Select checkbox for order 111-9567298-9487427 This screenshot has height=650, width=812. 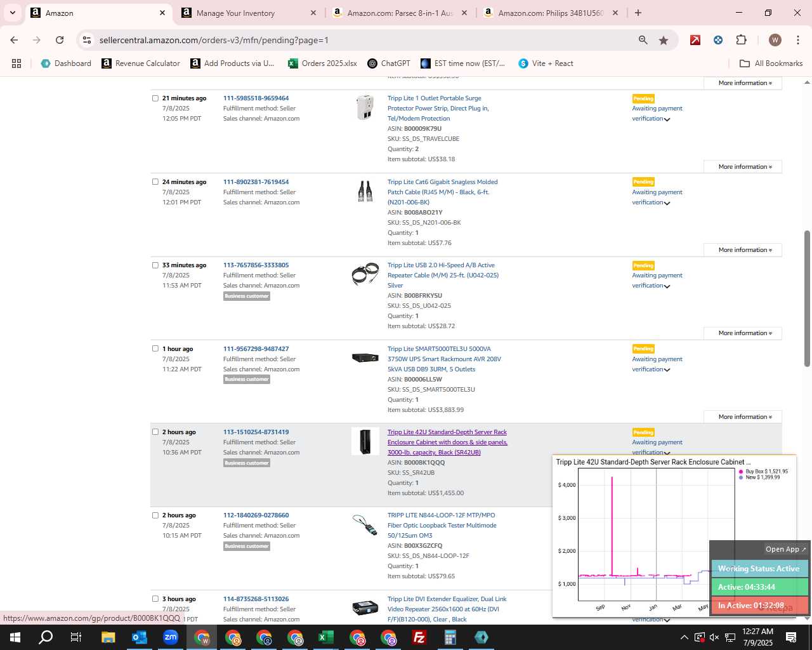[155, 348]
